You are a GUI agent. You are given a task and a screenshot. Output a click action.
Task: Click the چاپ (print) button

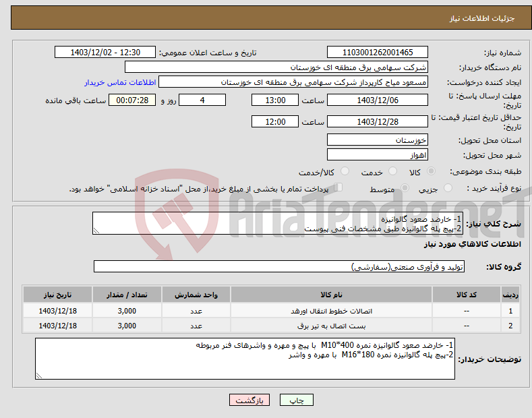click(296, 400)
